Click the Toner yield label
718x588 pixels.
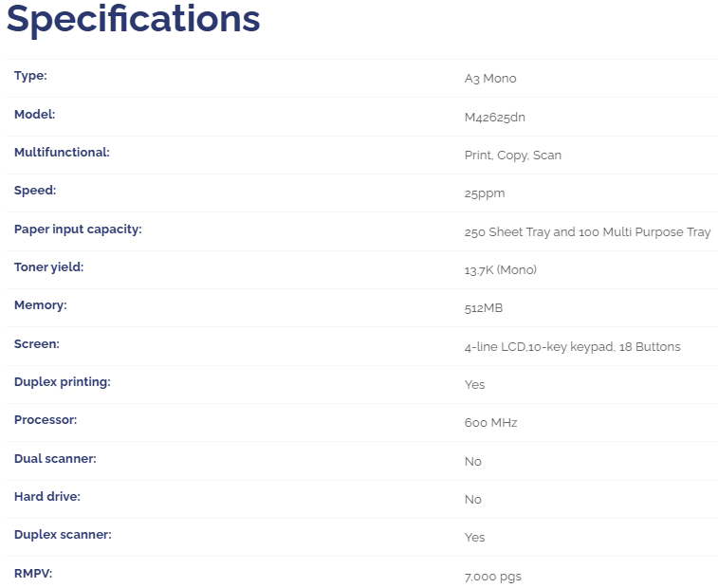48,267
